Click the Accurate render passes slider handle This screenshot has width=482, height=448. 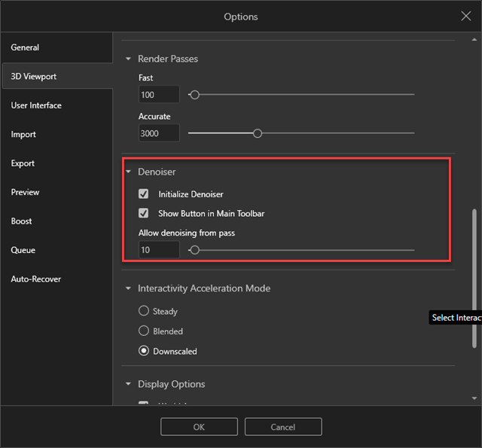258,133
